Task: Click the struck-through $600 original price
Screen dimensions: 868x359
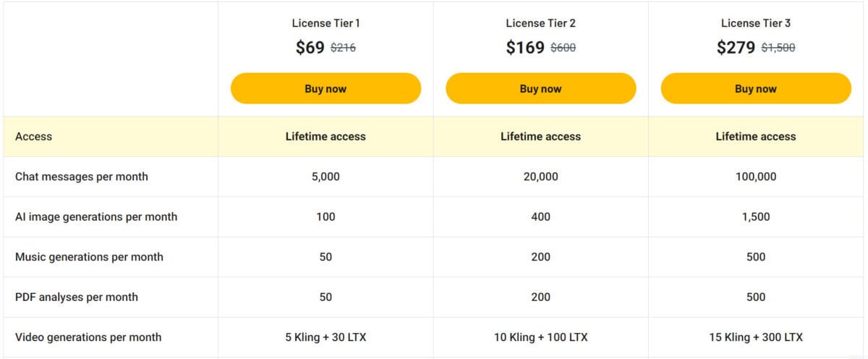Action: [563, 48]
